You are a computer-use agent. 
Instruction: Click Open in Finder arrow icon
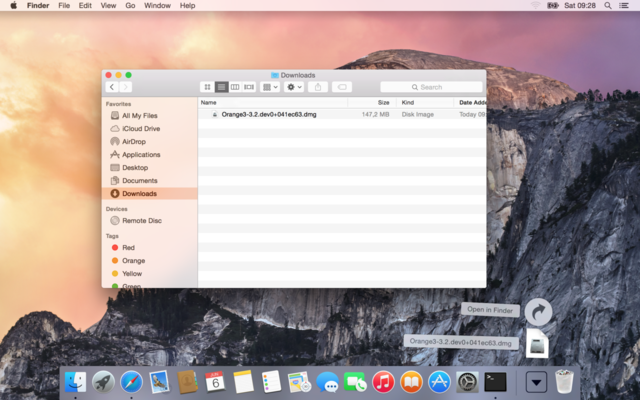(538, 312)
